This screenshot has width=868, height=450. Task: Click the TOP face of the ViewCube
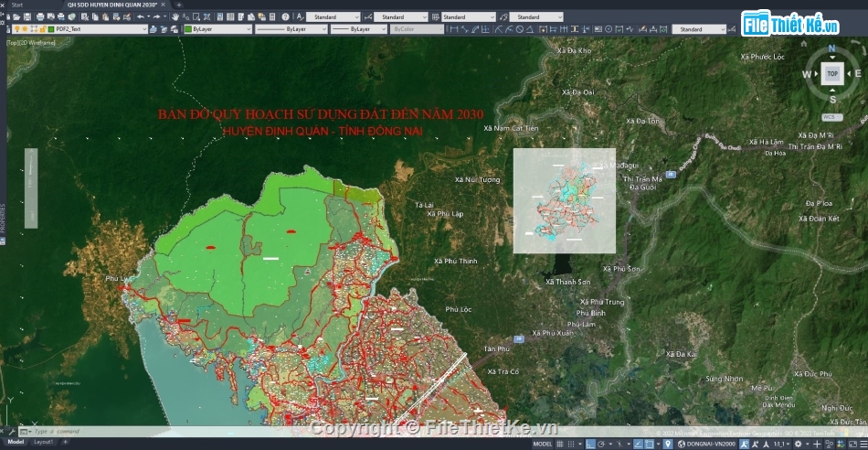pyautogui.click(x=832, y=74)
